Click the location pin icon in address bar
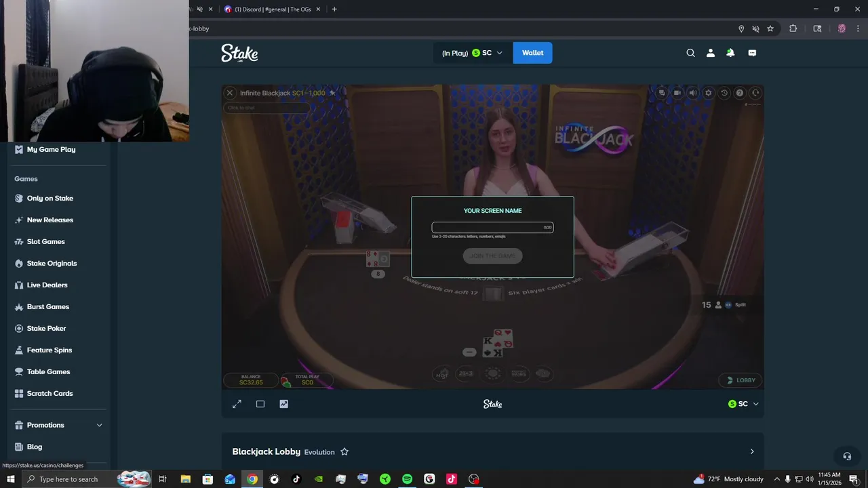Screen dimensions: 868x488 [741, 28]
